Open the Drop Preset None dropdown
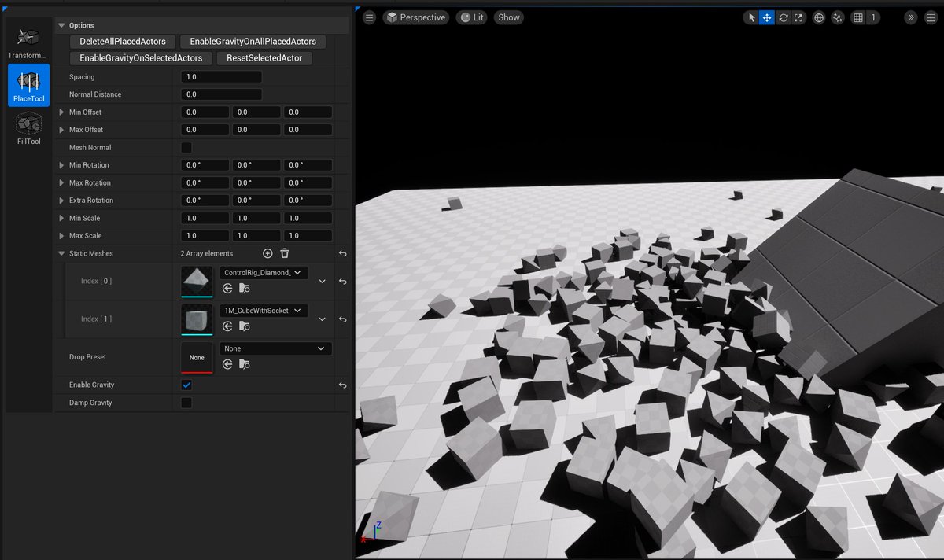This screenshot has width=944, height=560. point(275,348)
